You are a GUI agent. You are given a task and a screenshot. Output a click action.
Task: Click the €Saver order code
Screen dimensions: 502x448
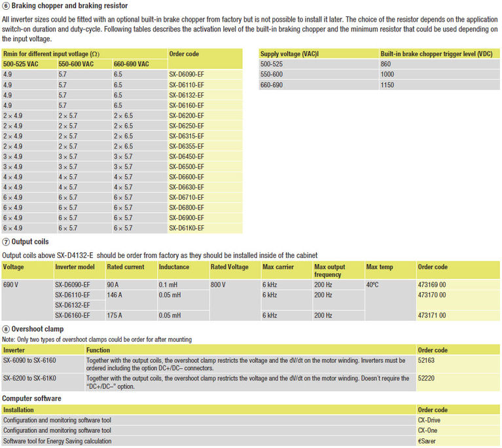click(x=428, y=441)
